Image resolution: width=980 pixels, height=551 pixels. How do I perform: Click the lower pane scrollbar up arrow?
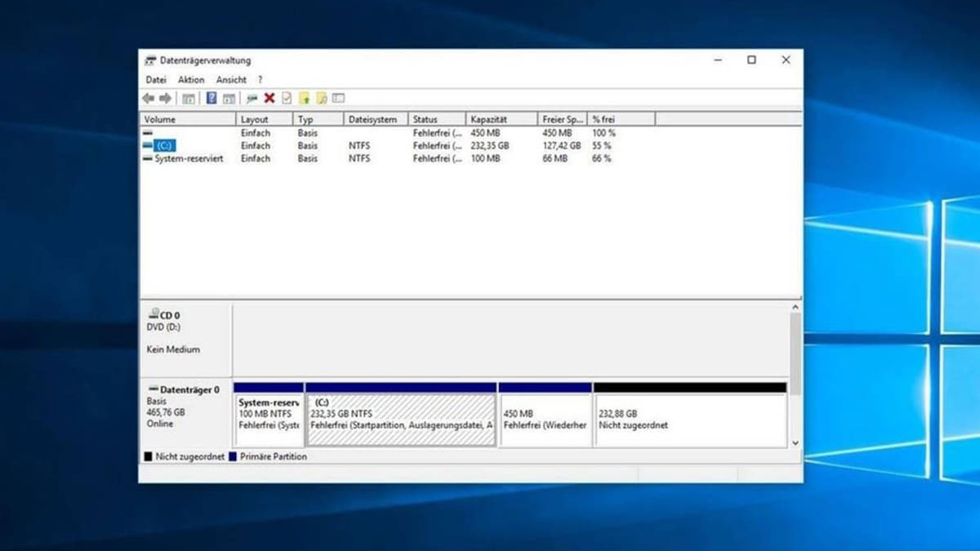point(796,307)
